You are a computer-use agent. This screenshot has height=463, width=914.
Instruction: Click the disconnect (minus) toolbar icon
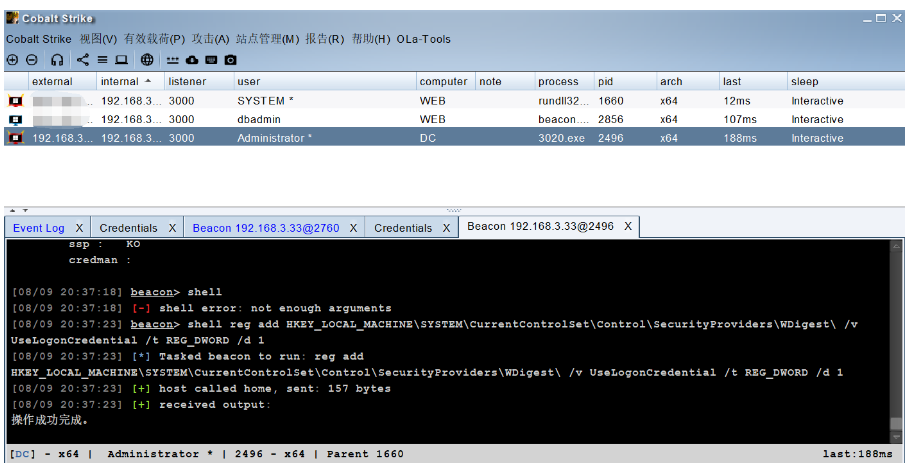(x=32, y=59)
